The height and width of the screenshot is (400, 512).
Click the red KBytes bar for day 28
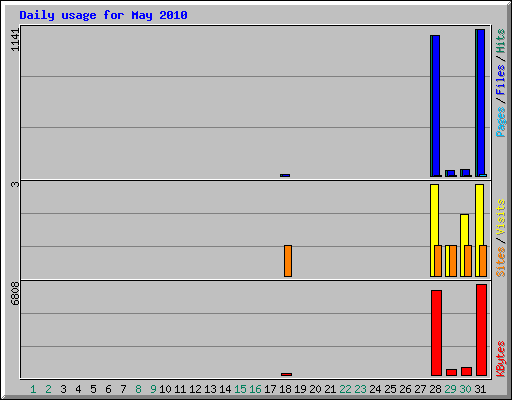(436, 333)
